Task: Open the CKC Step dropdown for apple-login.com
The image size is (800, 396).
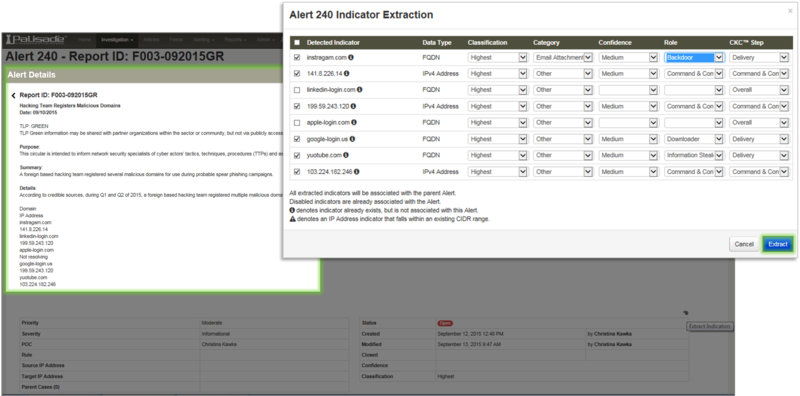Action: point(759,122)
